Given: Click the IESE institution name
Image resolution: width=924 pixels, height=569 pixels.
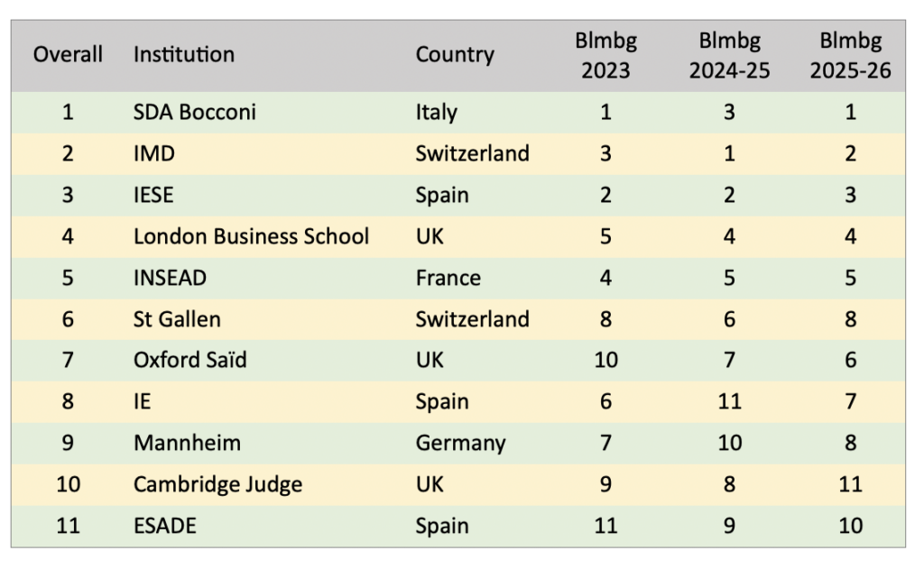Looking at the screenshot, I should pos(153,195).
